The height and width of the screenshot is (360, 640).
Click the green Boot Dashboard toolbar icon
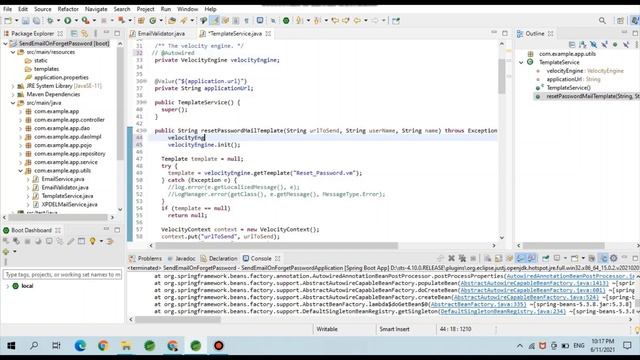coord(286,20)
